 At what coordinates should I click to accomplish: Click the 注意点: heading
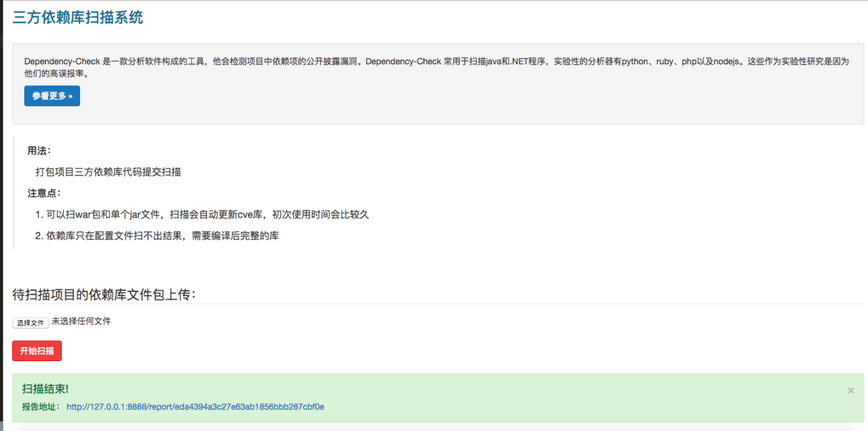pos(44,193)
